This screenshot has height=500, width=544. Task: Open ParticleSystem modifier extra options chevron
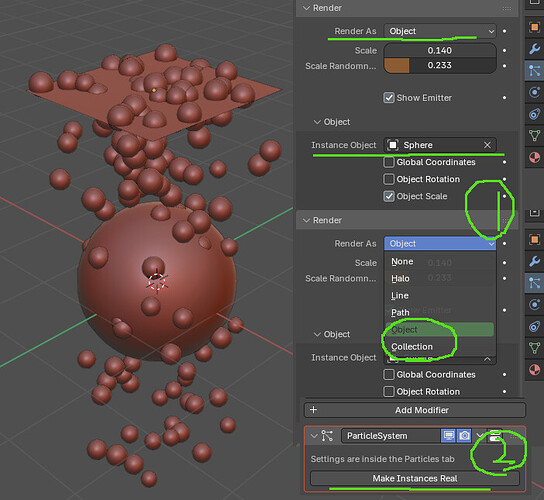(x=479, y=435)
